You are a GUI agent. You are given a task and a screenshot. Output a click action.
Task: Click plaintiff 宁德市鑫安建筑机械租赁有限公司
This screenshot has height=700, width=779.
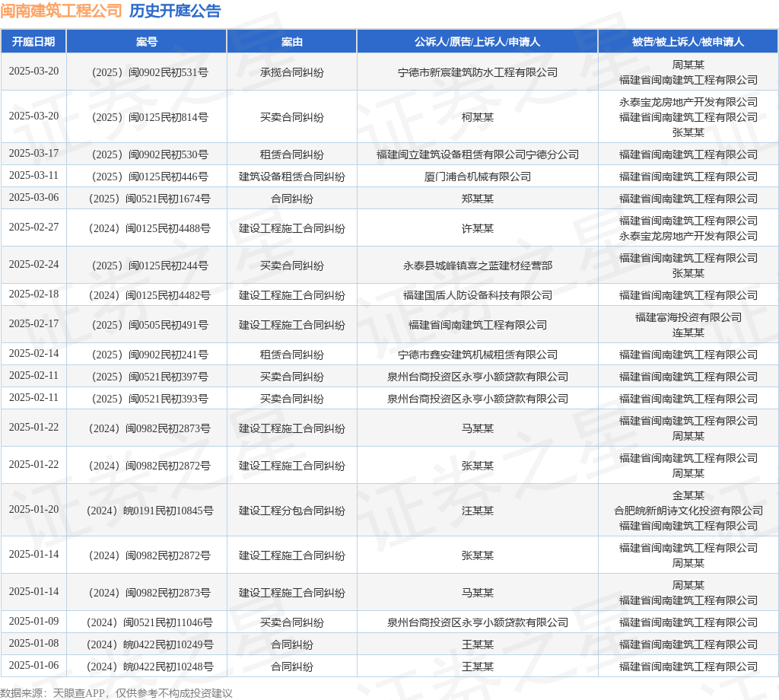click(x=478, y=355)
